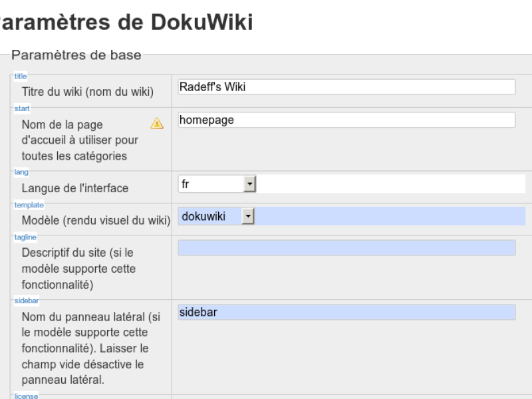Viewport: 532px width, 399px height.
Task: Click the empty tagline input field
Action: click(x=346, y=247)
